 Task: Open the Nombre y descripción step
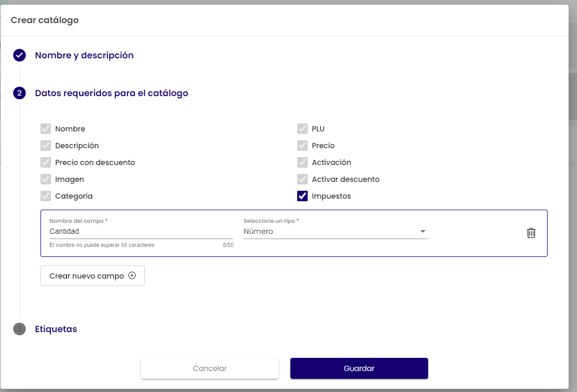pos(84,55)
